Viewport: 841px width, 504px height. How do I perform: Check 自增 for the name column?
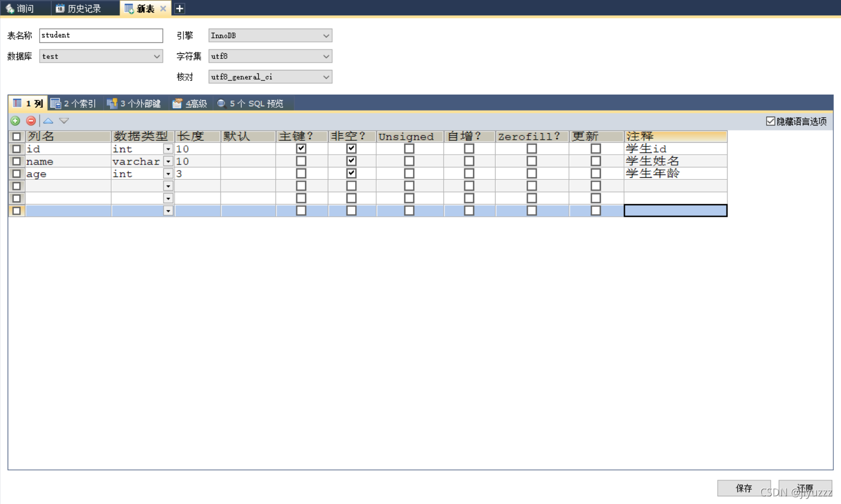point(469,161)
